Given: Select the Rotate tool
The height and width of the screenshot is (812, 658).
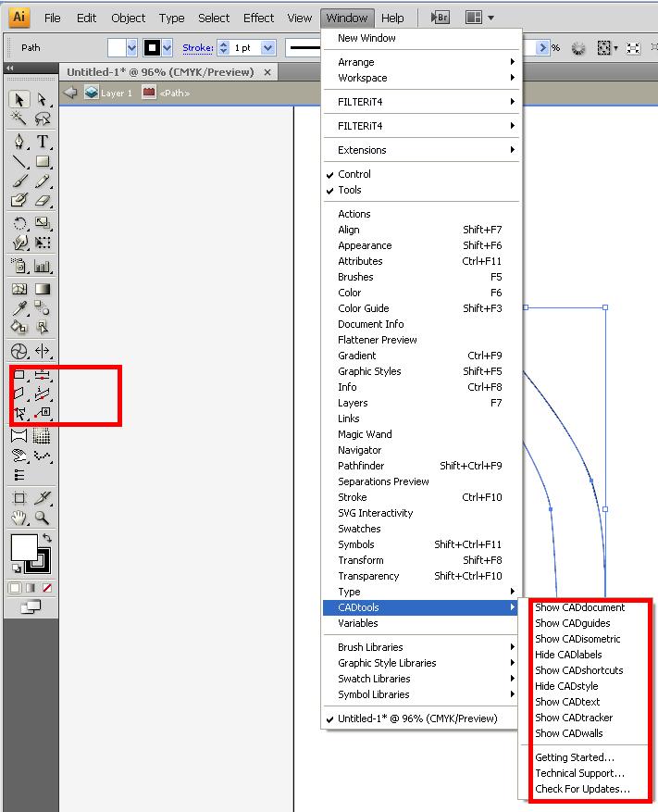Looking at the screenshot, I should click(19, 223).
